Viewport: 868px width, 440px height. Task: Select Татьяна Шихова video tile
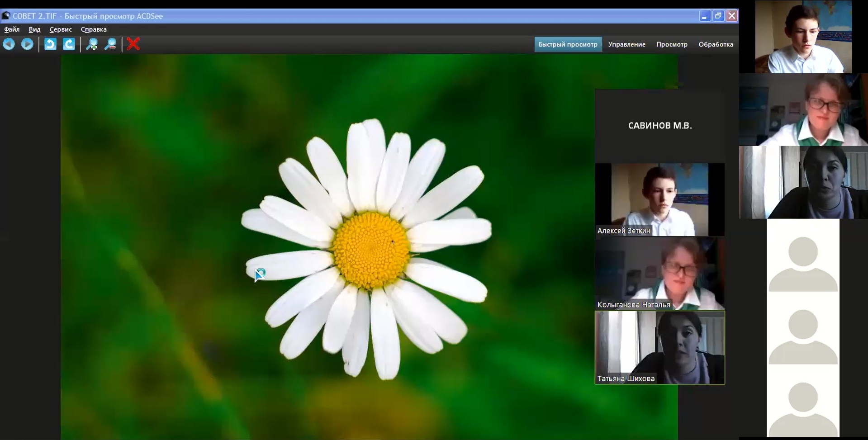point(659,347)
